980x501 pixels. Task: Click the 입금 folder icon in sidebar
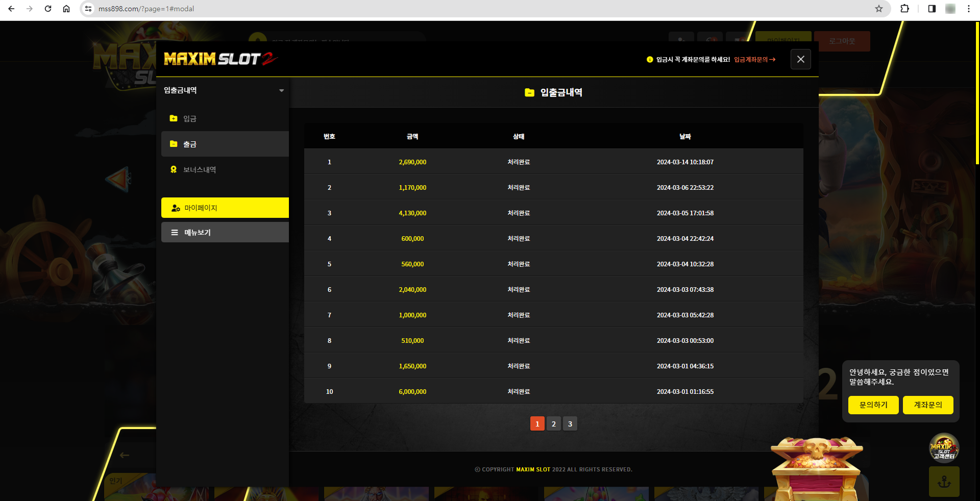(x=174, y=118)
